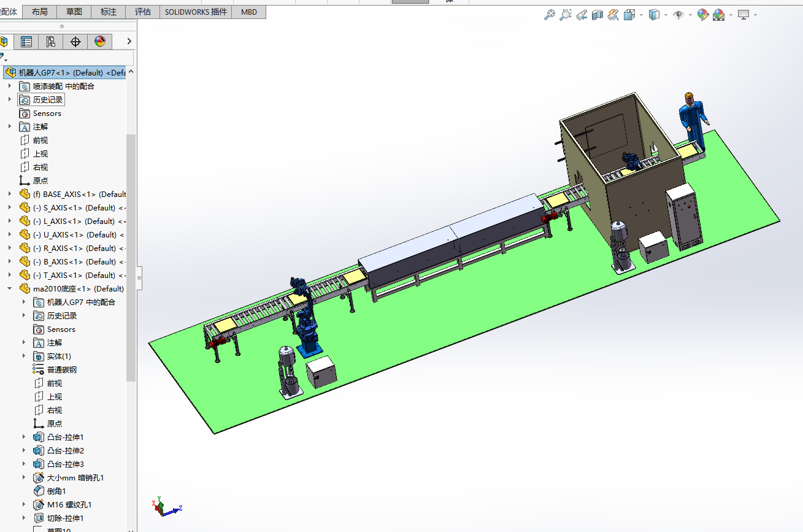This screenshot has width=803, height=532.
Task: Switch to FeatureManager design tree tab
Action: tap(5, 42)
